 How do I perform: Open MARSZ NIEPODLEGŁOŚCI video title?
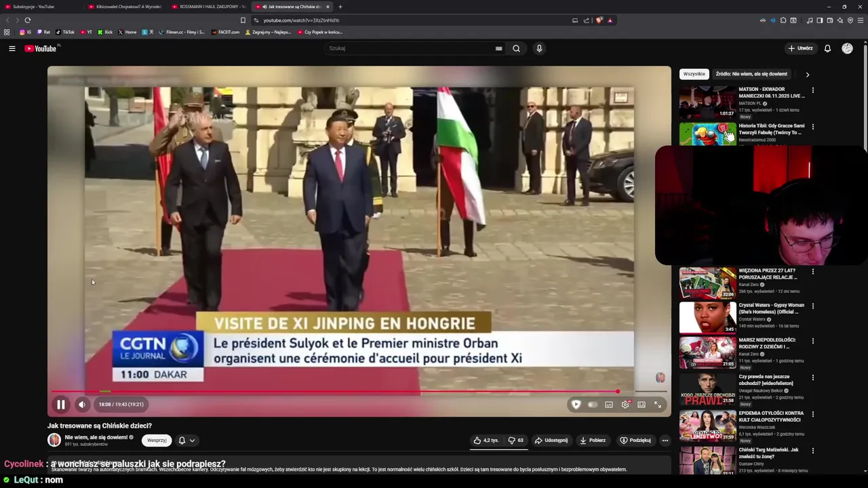click(768, 343)
